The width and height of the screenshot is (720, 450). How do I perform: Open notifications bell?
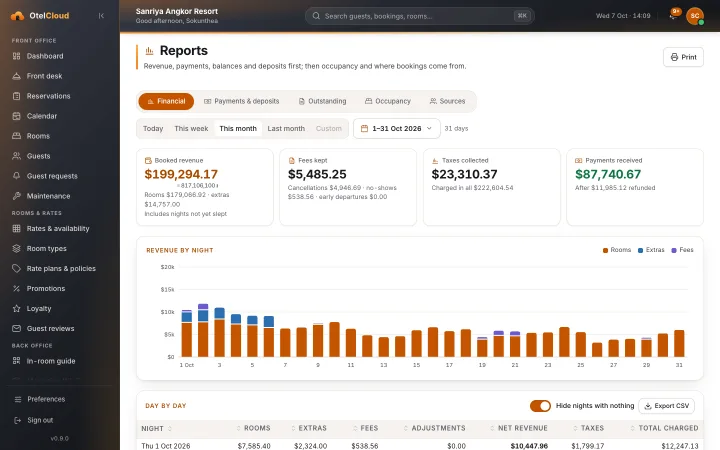[674, 16]
